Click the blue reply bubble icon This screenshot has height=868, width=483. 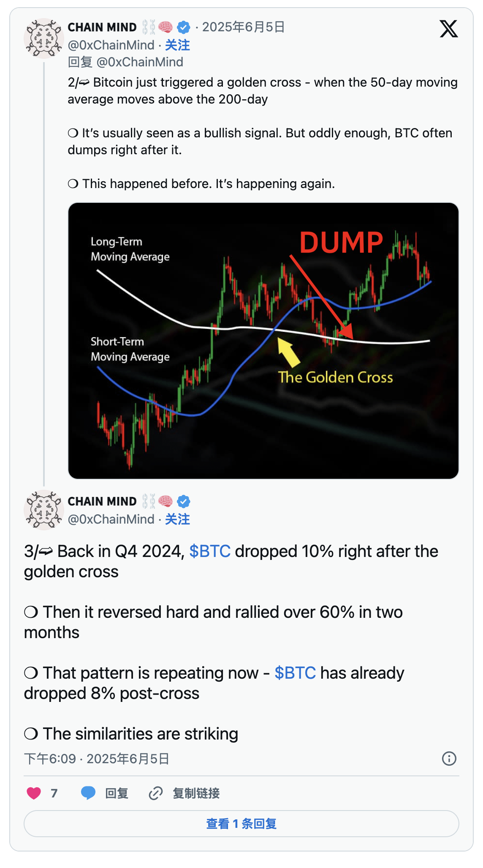coord(88,793)
